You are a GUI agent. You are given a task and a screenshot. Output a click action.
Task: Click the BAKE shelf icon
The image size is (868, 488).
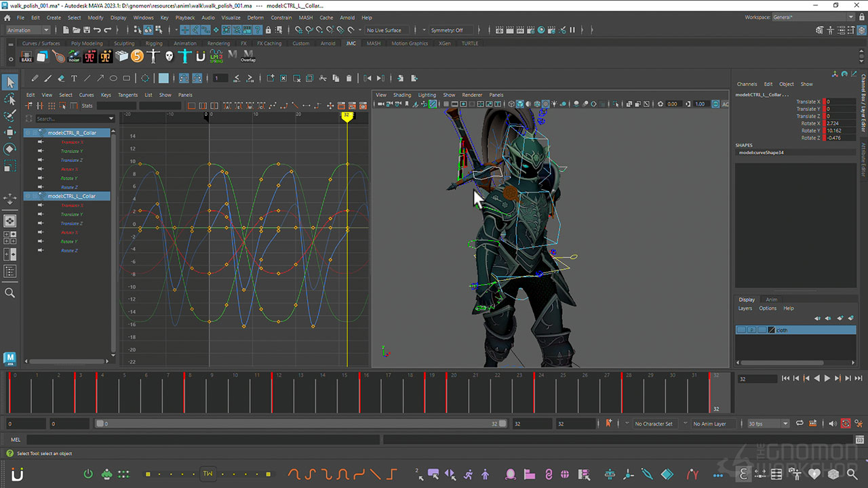click(26, 56)
